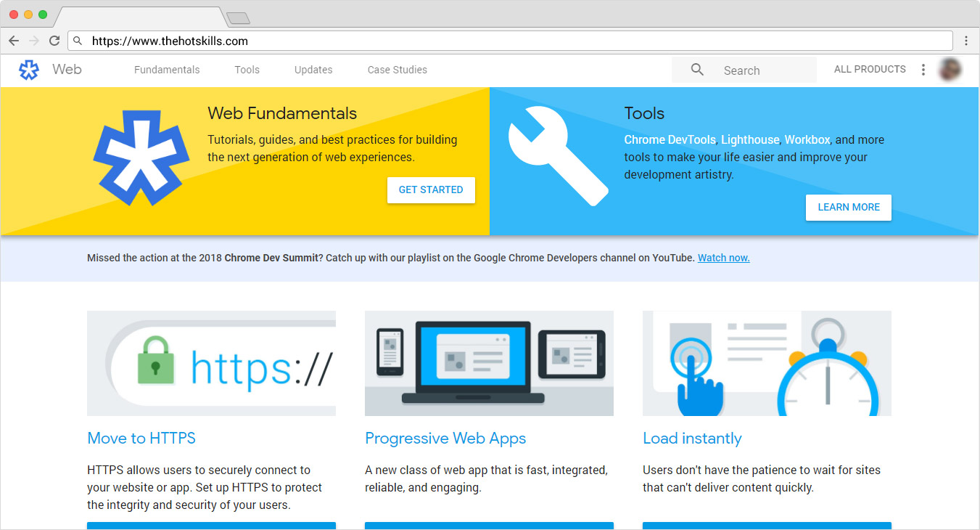Click the Watch now link
Image resolution: width=980 pixels, height=530 pixels.
pyautogui.click(x=724, y=258)
